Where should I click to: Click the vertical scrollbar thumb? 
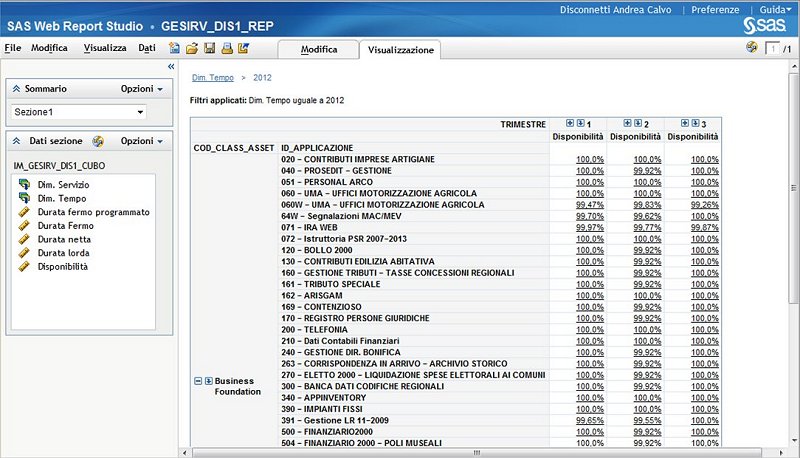click(794, 189)
